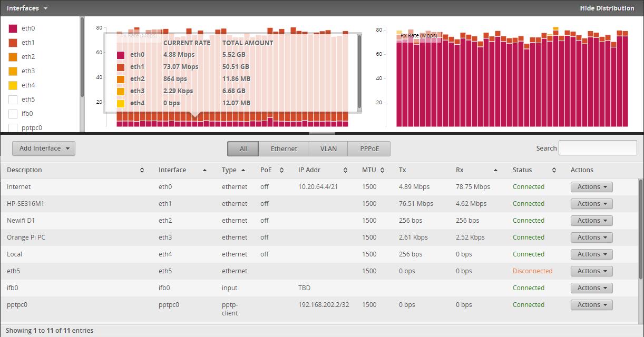The width and height of the screenshot is (644, 337).
Task: Click the PoE column sort icon
Action: [x=281, y=170]
